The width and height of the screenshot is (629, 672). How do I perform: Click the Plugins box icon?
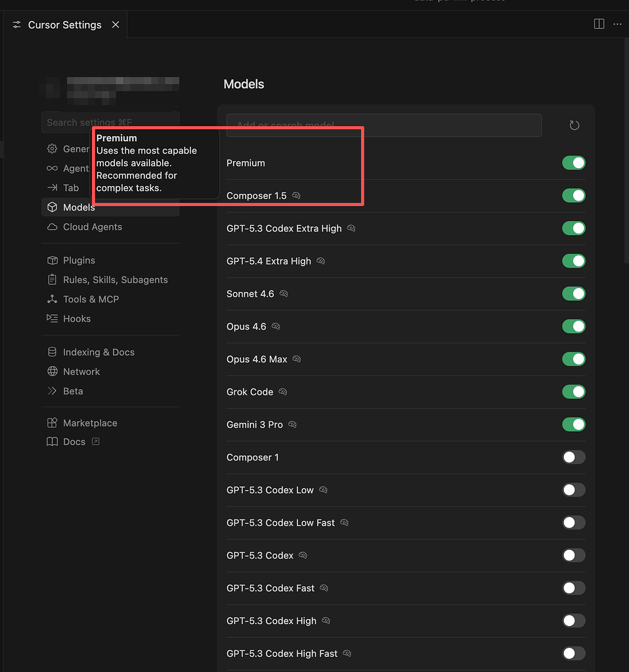tap(53, 260)
